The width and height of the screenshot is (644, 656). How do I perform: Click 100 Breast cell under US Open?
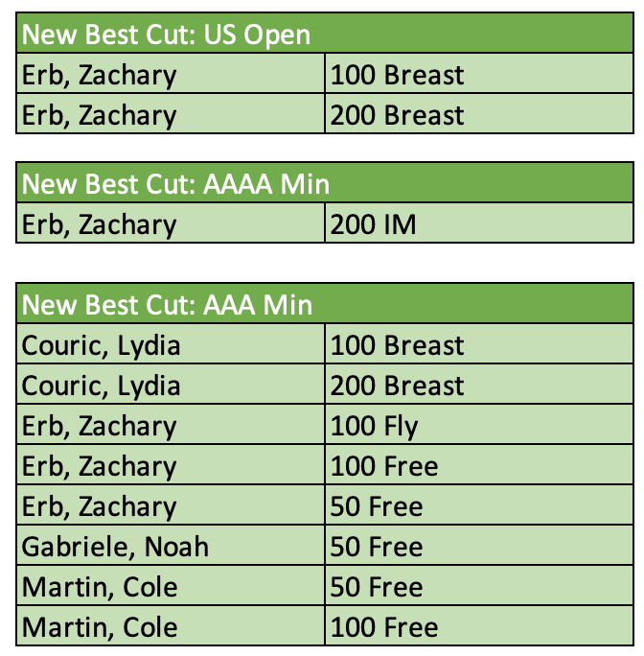point(397,75)
